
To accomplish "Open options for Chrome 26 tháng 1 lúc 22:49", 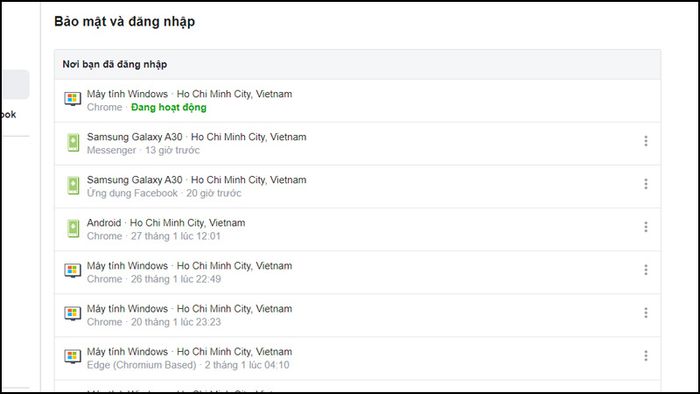I will point(646,270).
